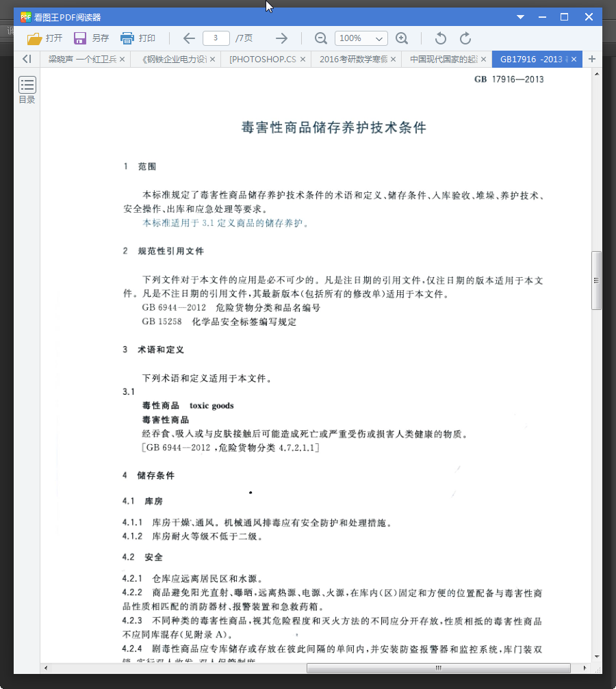Close the PDF reader window
The width and height of the screenshot is (616, 689).
pyautogui.click(x=589, y=17)
